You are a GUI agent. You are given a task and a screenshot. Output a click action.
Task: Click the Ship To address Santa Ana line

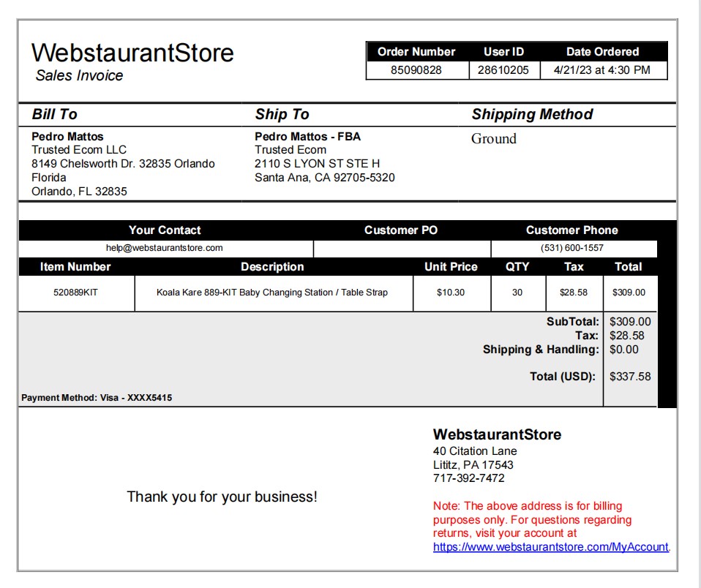click(325, 178)
